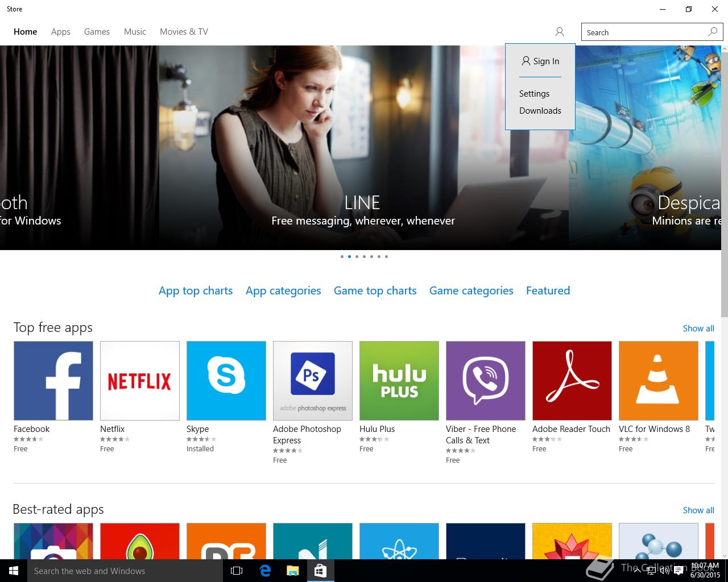Open the Hulu Plus app tile
This screenshot has height=582, width=728.
coord(399,381)
